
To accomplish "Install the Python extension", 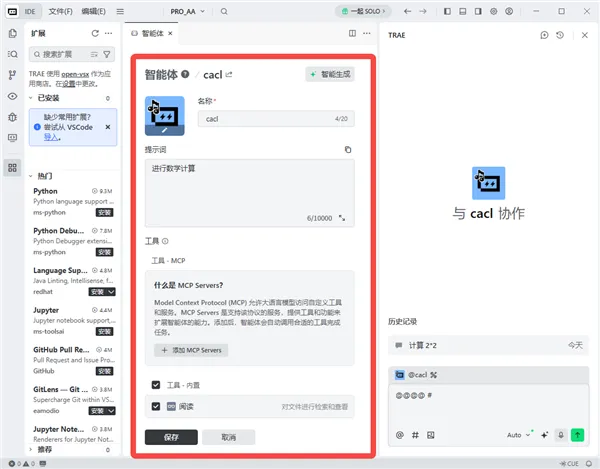I will (x=104, y=213).
